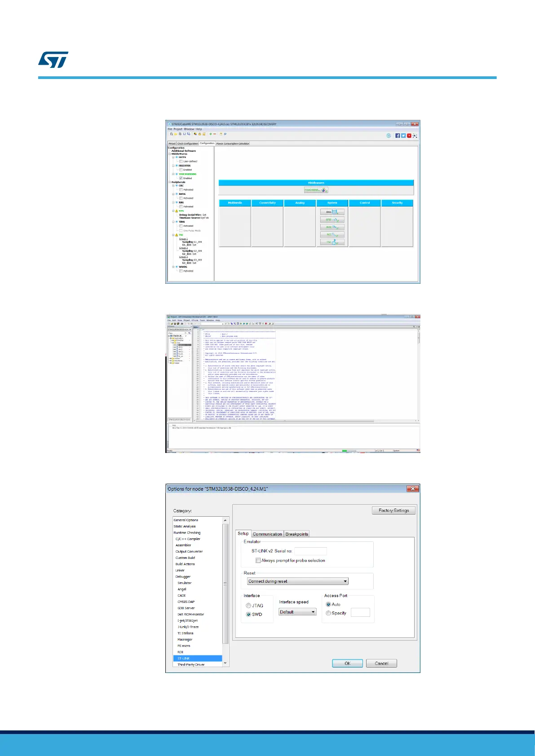Viewport: 535px width, 756px height.
Task: Enable Always prompt for probe selection
Action: tap(258, 560)
